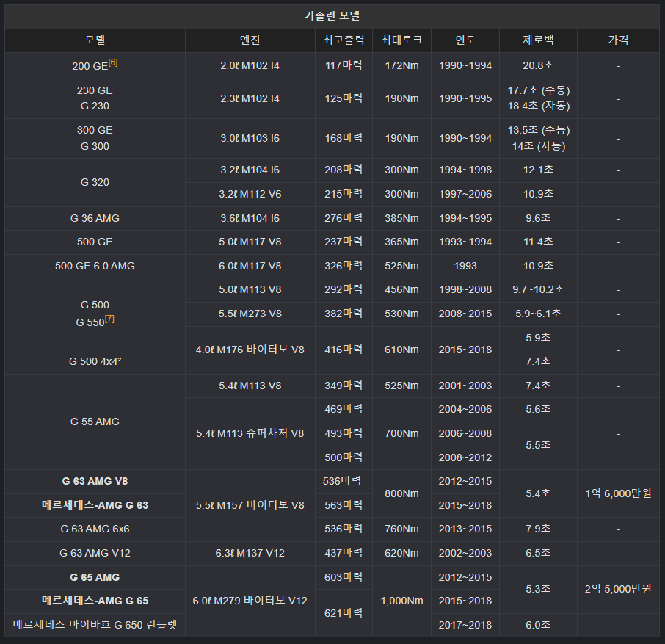Open footnote [7] next to G 550

click(109, 319)
